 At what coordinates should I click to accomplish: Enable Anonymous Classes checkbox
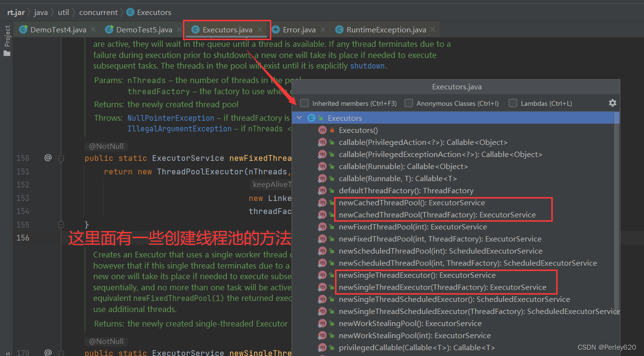[408, 103]
